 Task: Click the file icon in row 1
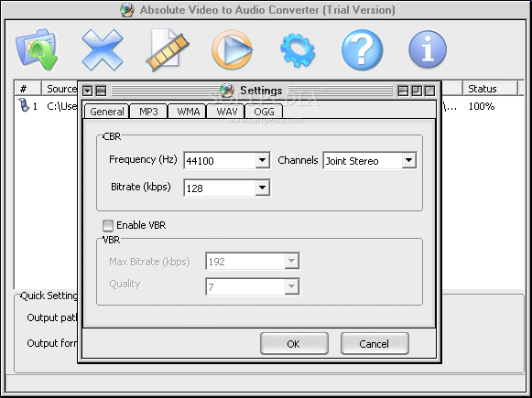24,104
